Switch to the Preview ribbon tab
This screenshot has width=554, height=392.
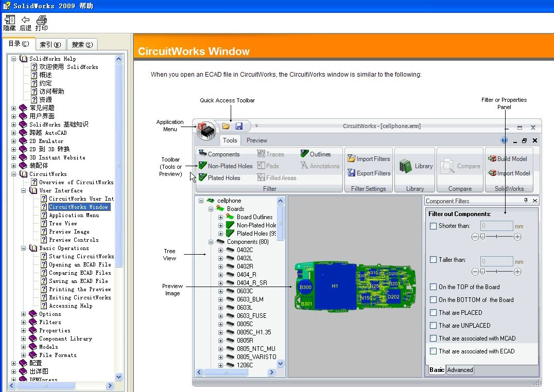[257, 140]
